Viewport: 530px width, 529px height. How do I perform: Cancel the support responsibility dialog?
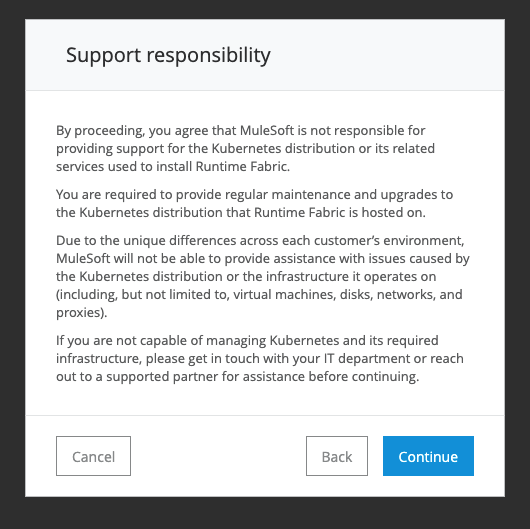click(x=93, y=456)
